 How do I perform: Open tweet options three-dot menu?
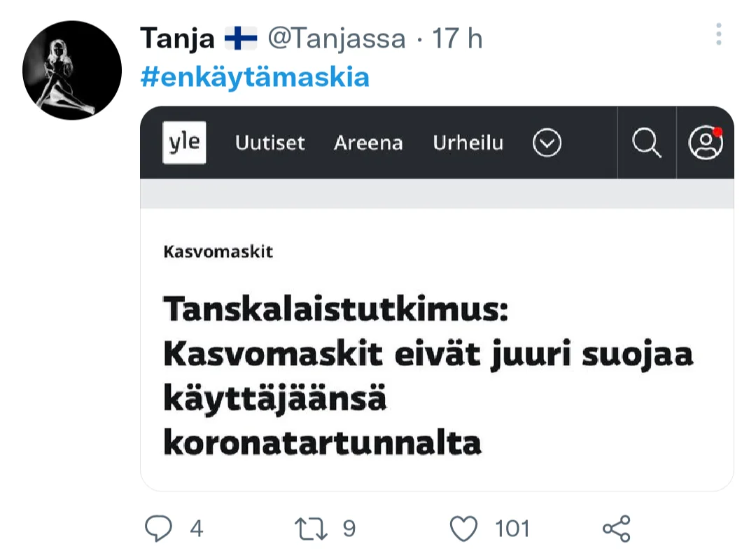(x=719, y=35)
